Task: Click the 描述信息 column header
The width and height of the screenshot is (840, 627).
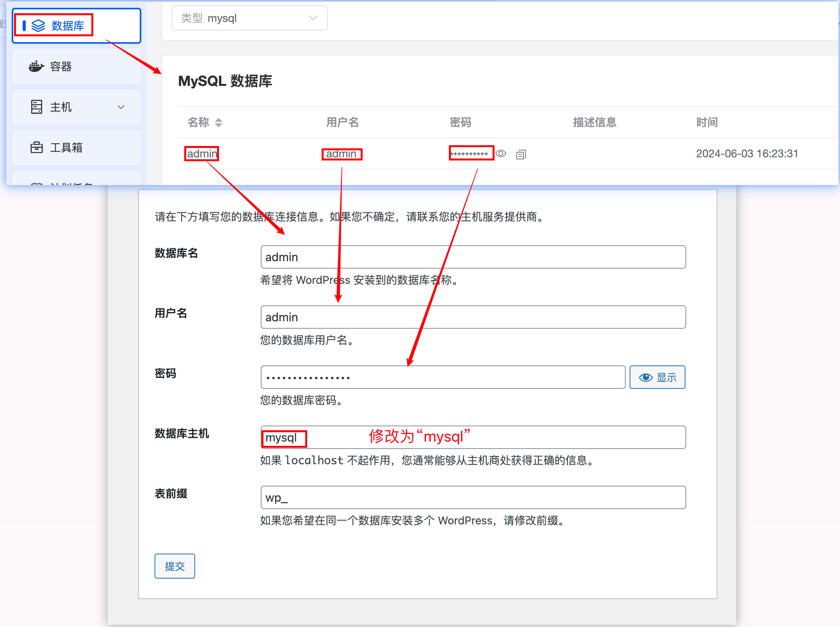Action: coord(594,122)
